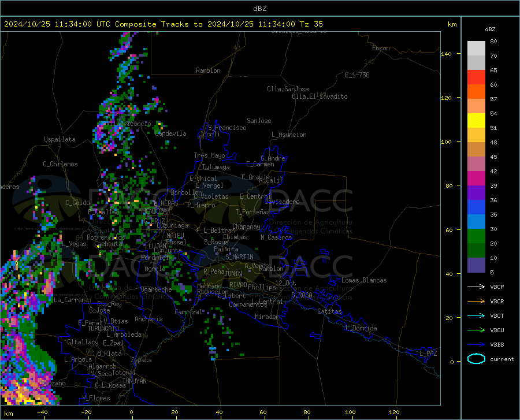The image size is (520, 420).
Task: Click the 'S_MARTIN' map label
Action: click(239, 257)
